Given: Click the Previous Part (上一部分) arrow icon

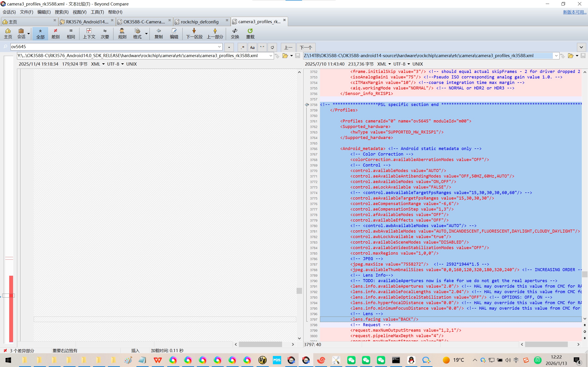Looking at the screenshot, I should (215, 31).
